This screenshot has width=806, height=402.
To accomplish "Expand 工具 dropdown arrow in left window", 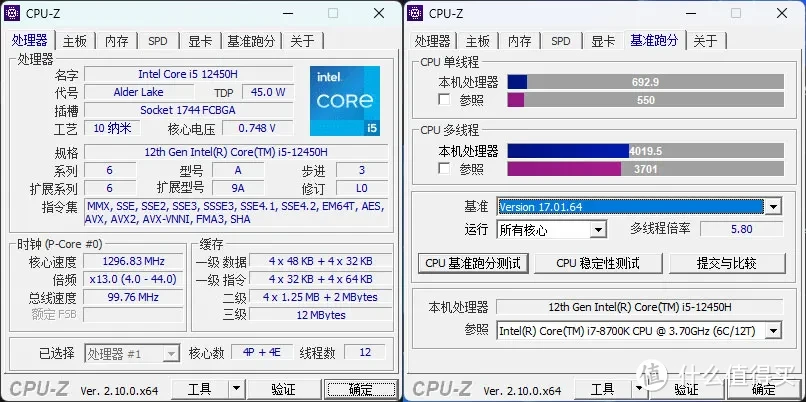I will click(236, 389).
